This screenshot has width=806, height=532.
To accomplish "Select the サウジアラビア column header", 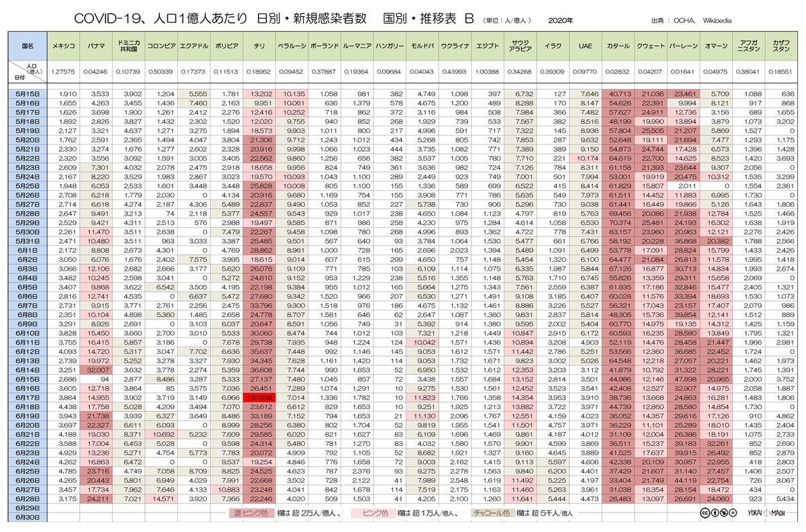I will (519, 46).
